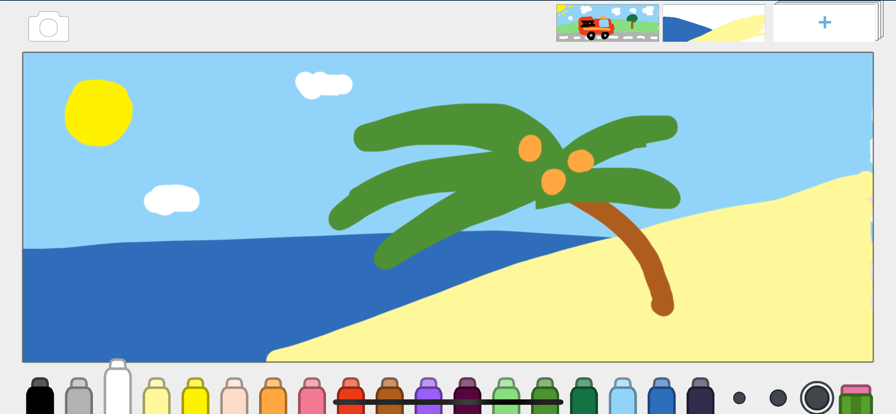Choose the bright yellow marker
Screen dimensions: 896x414
pos(195,396)
